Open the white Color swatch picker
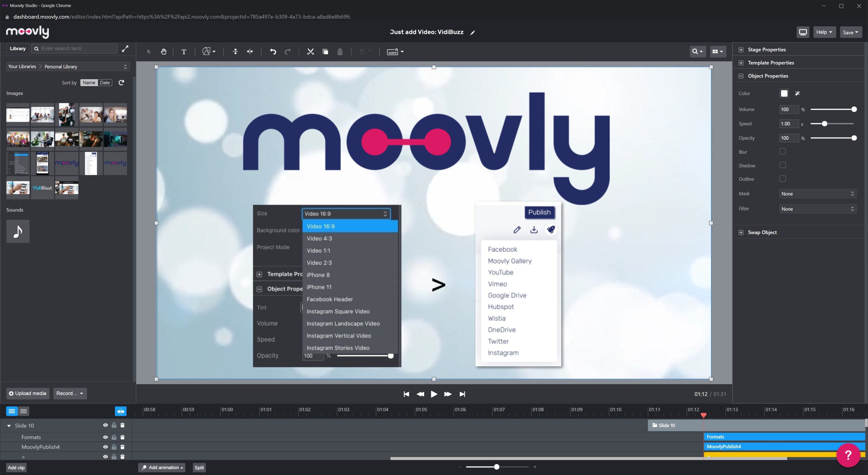 point(784,94)
